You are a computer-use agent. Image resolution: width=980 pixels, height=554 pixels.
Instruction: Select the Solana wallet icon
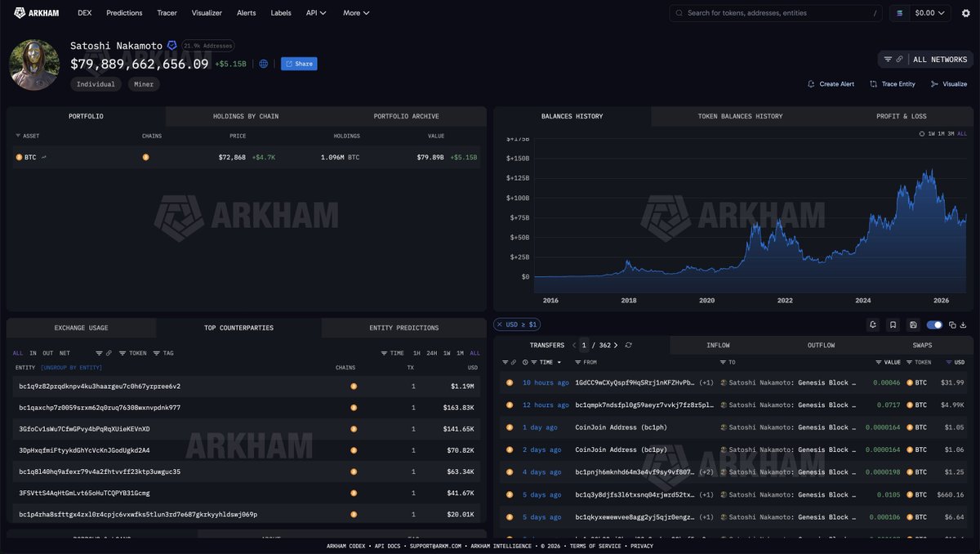point(900,13)
